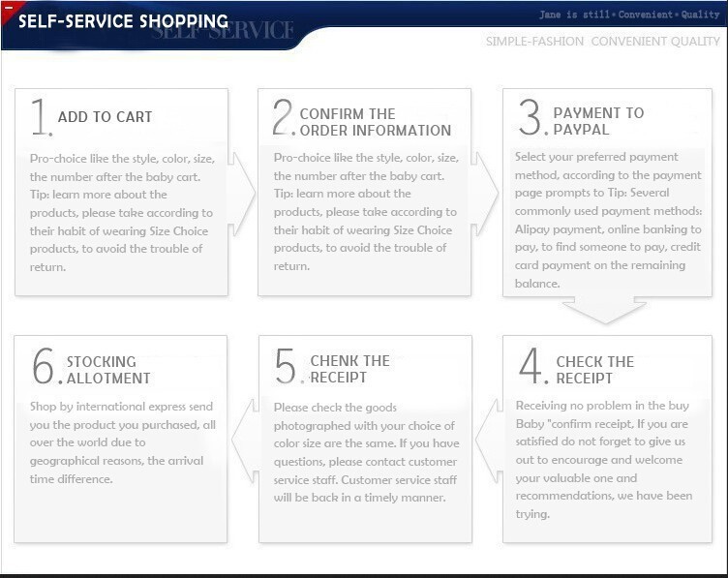
Task: Click the large number 4 step icon
Action: tap(533, 366)
